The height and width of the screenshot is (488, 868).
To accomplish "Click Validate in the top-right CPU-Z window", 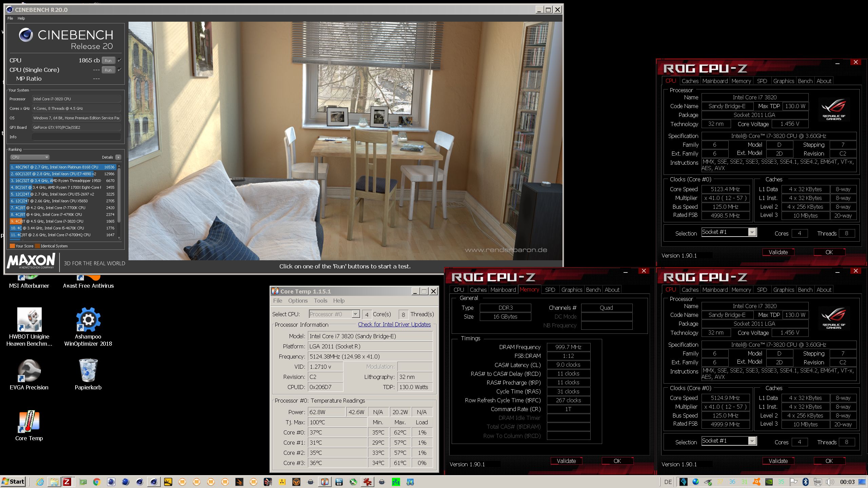I will click(x=778, y=252).
